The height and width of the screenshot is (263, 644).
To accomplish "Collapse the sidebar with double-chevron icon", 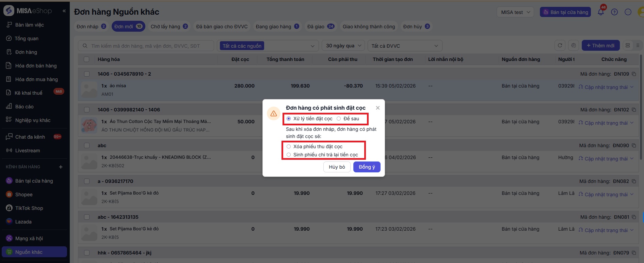I will (x=64, y=11).
